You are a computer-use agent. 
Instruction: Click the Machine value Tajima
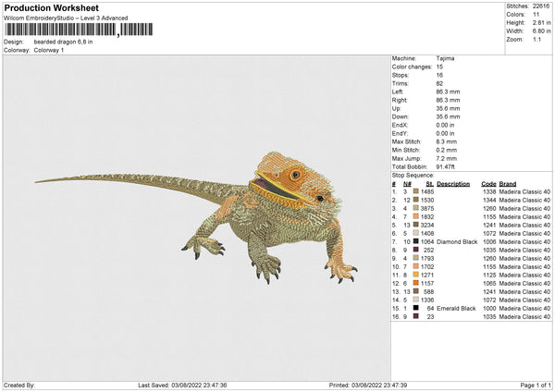click(445, 58)
